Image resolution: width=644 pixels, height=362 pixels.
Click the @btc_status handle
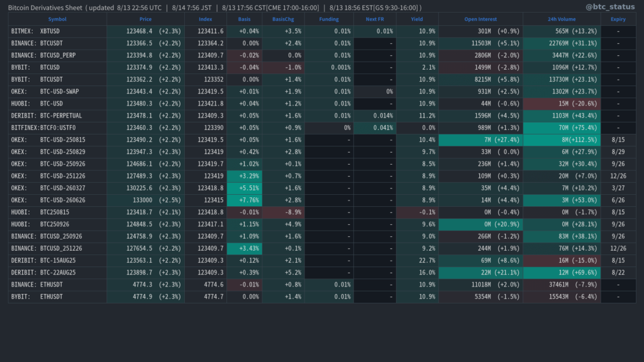610,6
